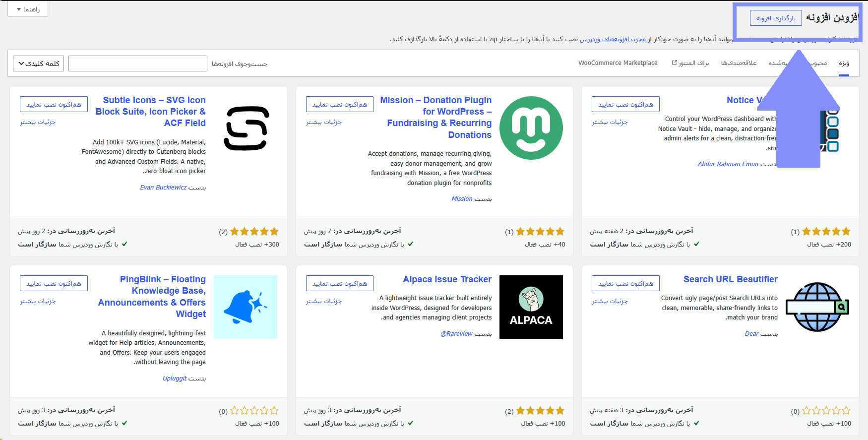This screenshot has height=440, width=868.
Task: Click the Search URL Beautifier globe icon
Action: click(x=817, y=307)
